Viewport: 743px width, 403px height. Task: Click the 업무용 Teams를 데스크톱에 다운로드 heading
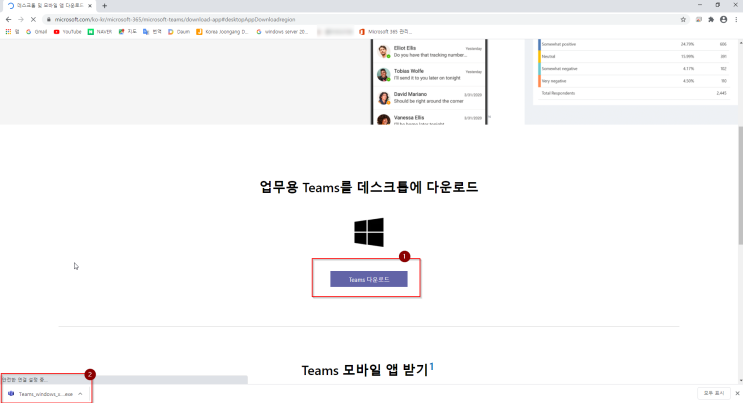coord(369,187)
